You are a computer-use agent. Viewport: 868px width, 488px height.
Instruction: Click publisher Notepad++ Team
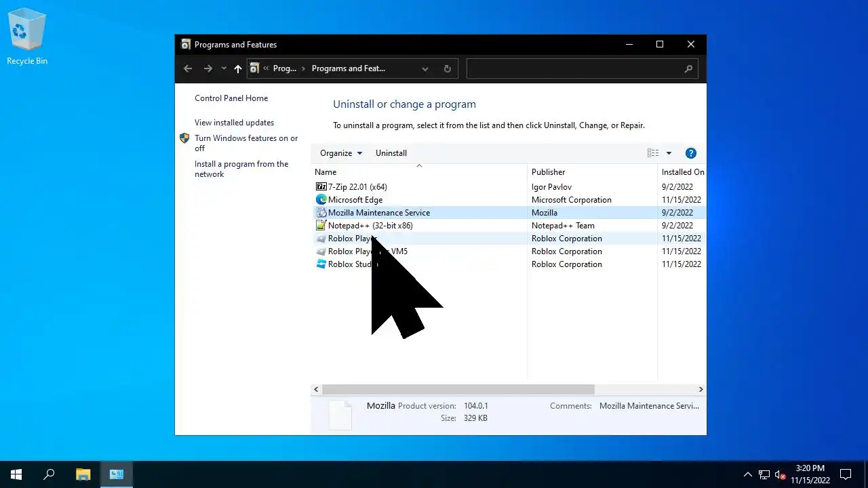click(563, 225)
